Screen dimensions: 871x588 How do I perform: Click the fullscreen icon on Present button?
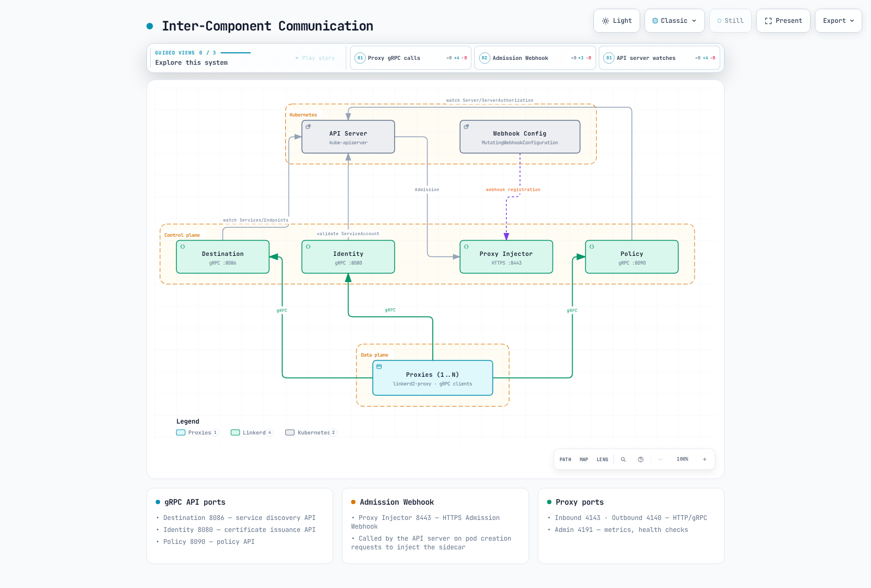768,21
